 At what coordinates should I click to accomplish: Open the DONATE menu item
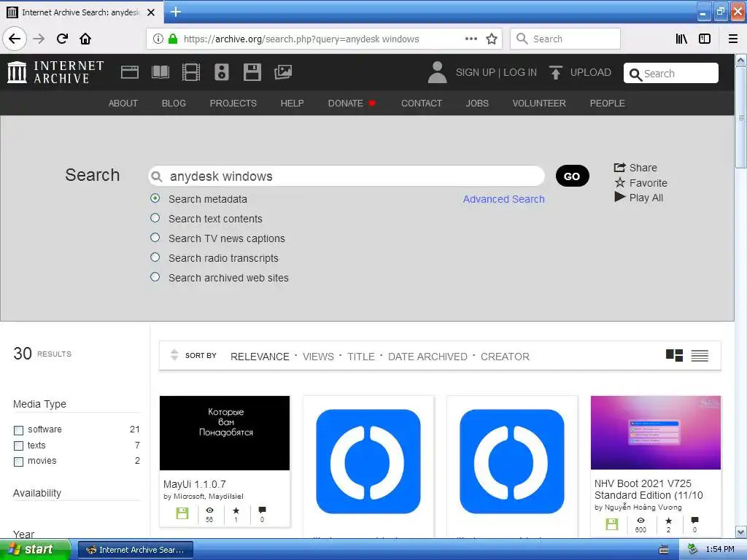point(352,104)
